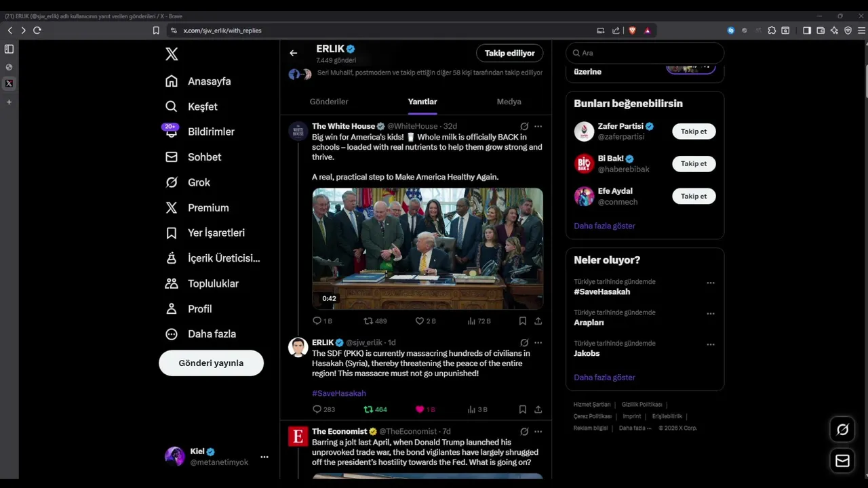The image size is (868, 488).
Task: Click Gönderi yayınla button
Action: 211,363
